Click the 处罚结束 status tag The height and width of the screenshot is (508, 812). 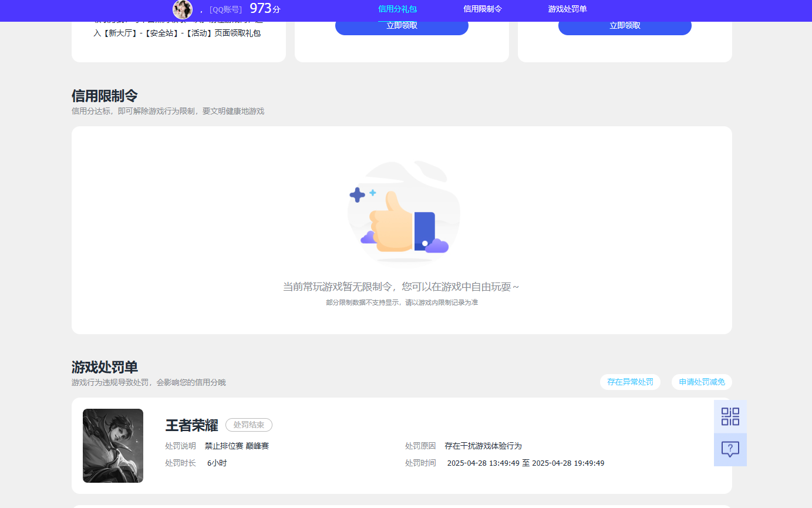point(248,425)
